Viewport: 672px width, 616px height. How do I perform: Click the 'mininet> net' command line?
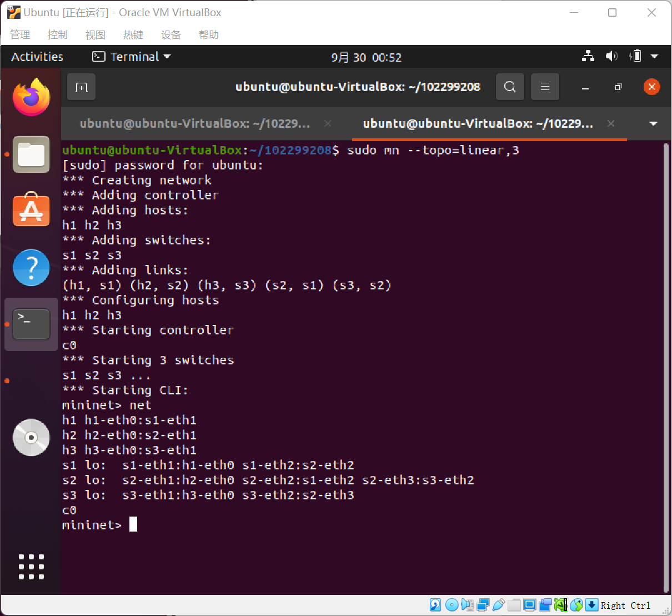point(107,405)
